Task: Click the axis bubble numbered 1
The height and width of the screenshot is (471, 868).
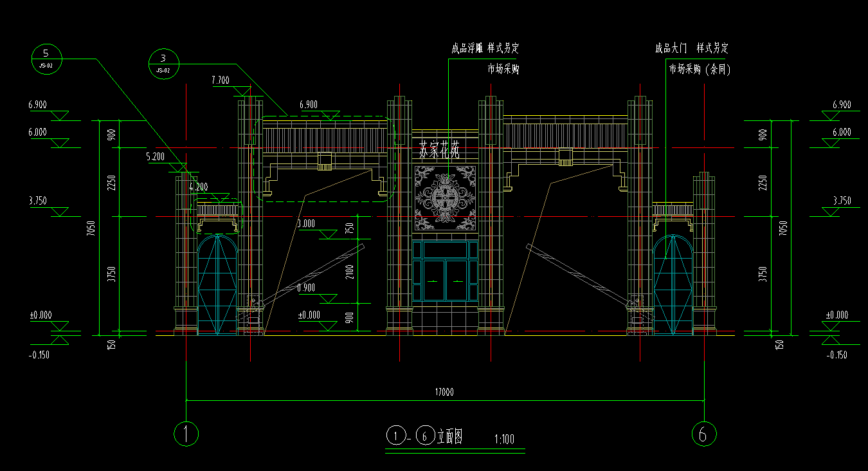Action: tap(186, 434)
